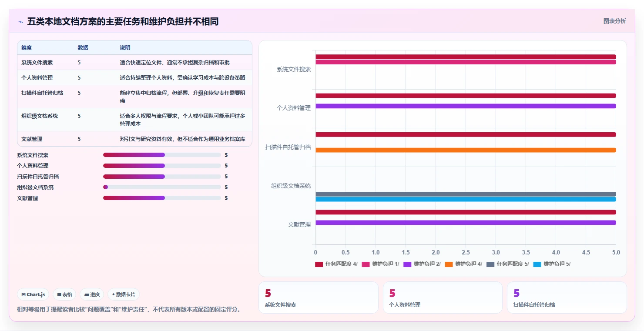
Task: Select the 说明 column header
Action: pyautogui.click(x=125, y=48)
